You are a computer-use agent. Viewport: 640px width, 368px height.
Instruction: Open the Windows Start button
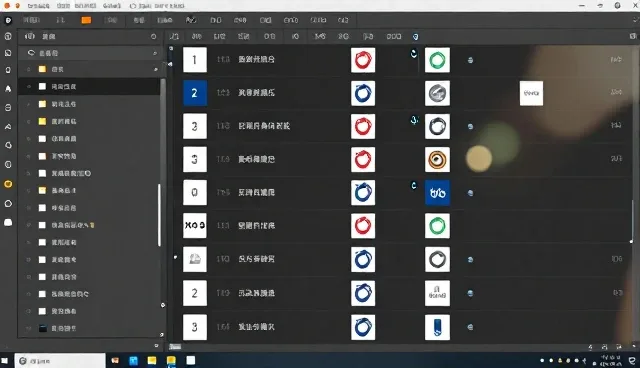pyautogui.click(x=4, y=361)
